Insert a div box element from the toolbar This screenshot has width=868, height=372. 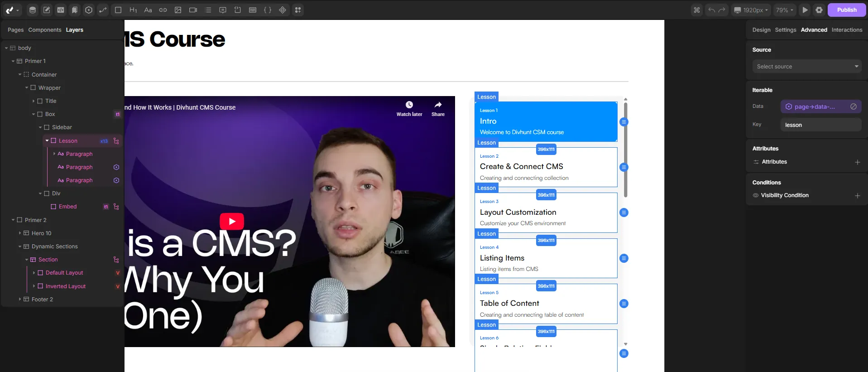[x=118, y=10]
